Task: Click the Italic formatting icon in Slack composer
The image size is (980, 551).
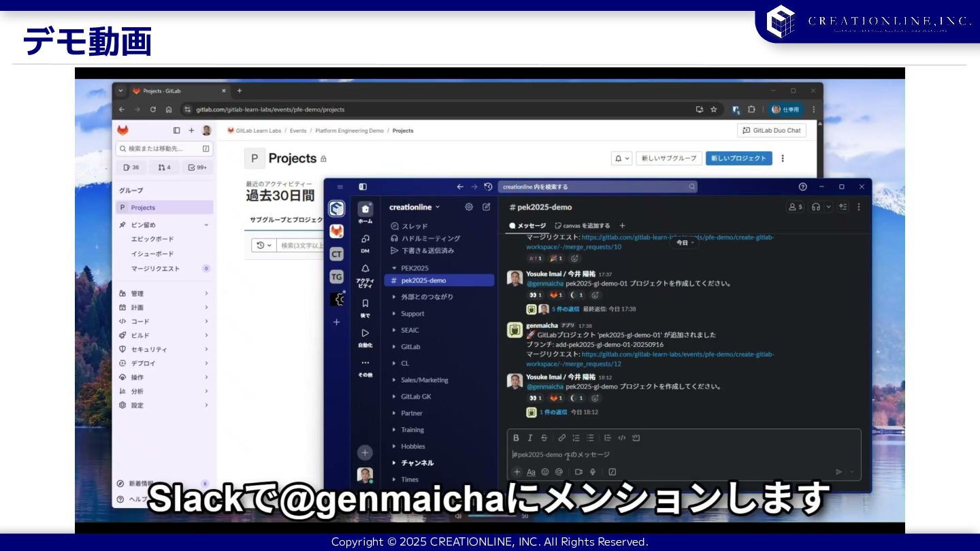Action: point(530,438)
